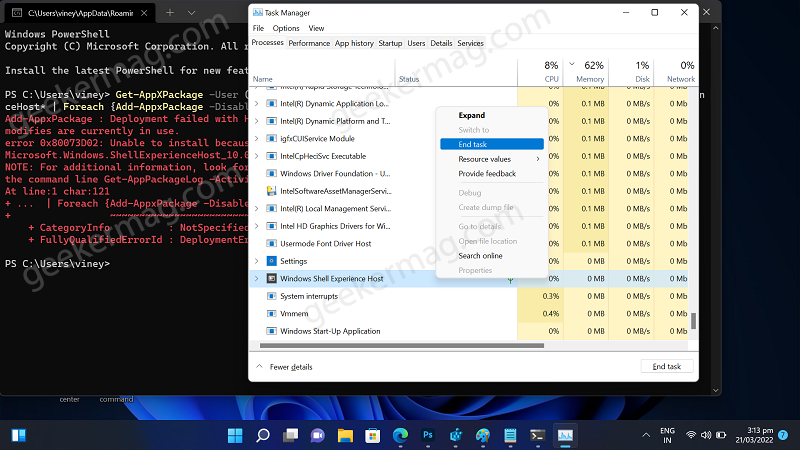Expand the Intel(R) Dynamic Application Lo... process
The image size is (800, 450).
[257, 104]
